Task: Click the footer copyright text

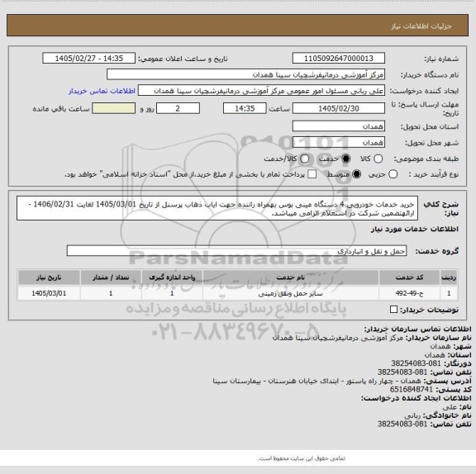Action: click(x=302, y=458)
